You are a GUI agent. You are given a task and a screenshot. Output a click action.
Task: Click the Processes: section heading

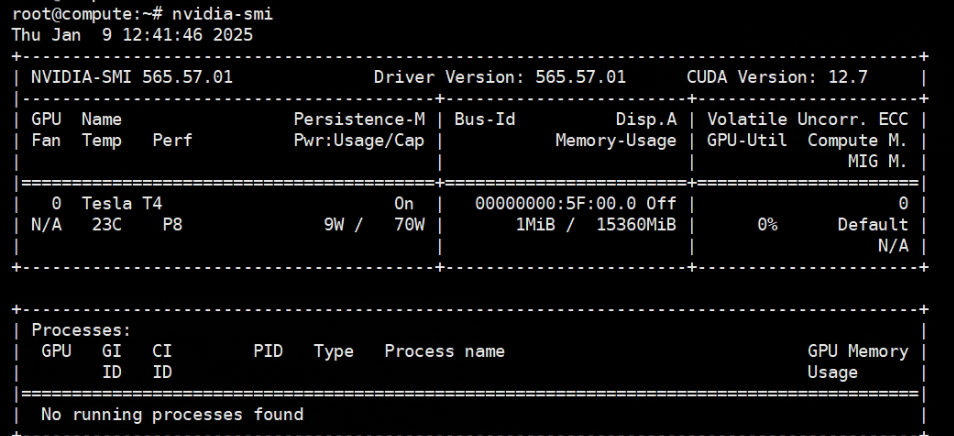pos(78,330)
